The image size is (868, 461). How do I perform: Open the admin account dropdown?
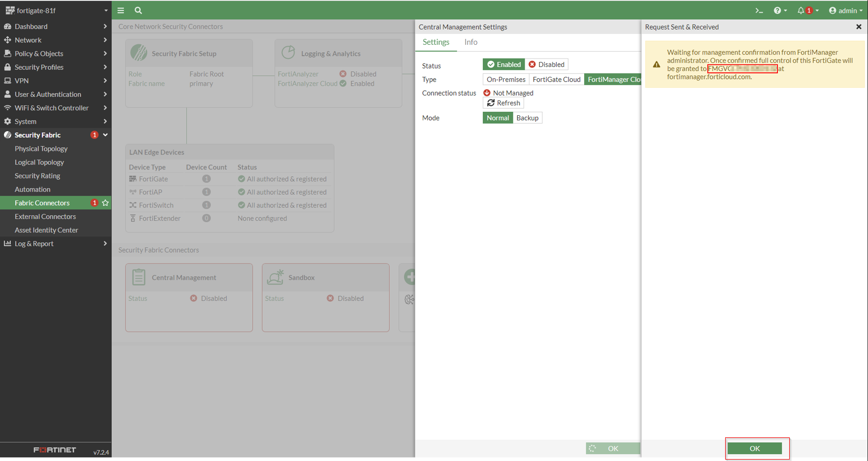pos(844,10)
